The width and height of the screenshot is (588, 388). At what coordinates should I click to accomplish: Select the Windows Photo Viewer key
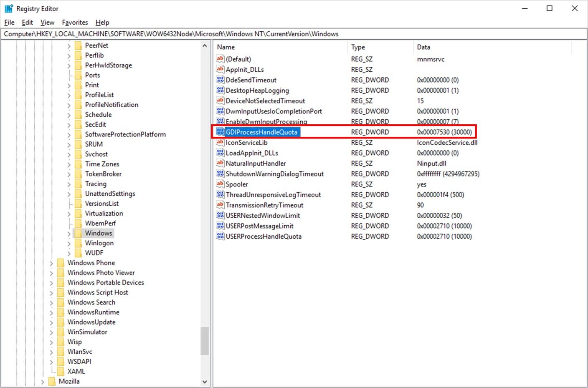[101, 273]
